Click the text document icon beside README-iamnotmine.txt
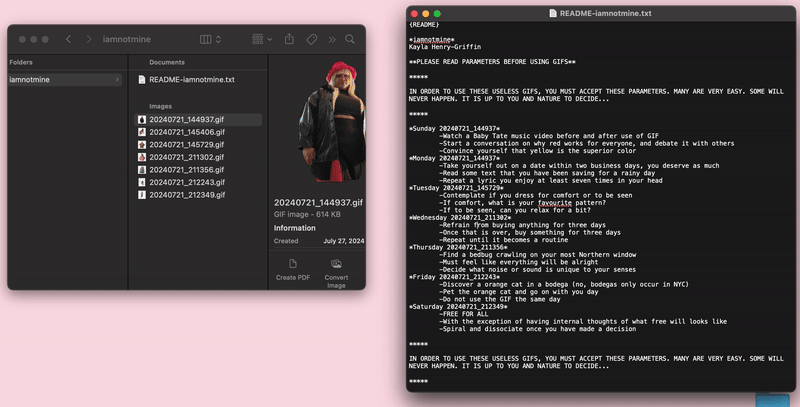Viewport: 800px width, 407px height. click(142, 80)
